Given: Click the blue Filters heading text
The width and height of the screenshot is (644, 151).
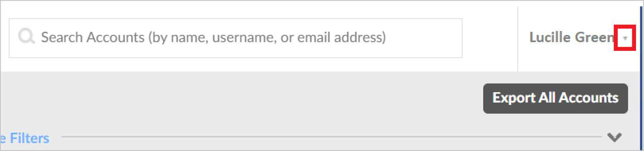Looking at the screenshot, I should coord(25,138).
